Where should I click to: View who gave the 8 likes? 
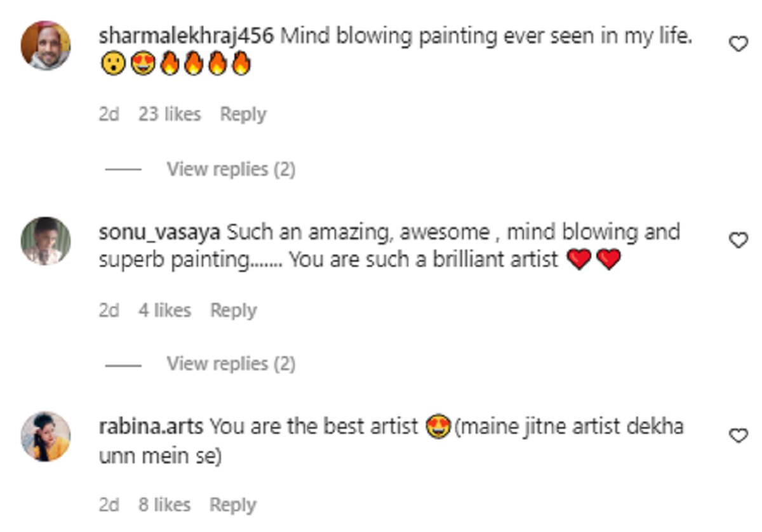[164, 505]
